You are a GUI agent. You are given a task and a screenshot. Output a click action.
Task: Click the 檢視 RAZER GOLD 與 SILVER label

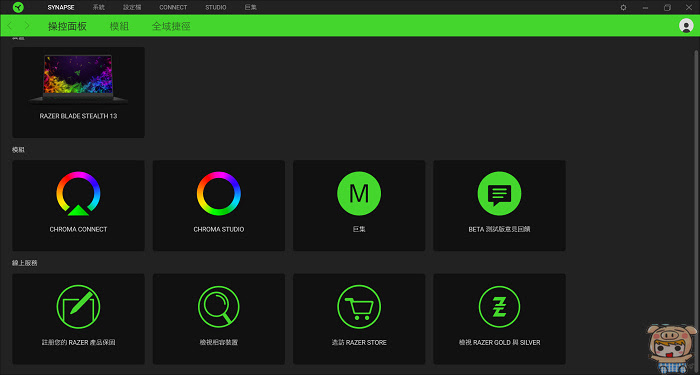[499, 343]
